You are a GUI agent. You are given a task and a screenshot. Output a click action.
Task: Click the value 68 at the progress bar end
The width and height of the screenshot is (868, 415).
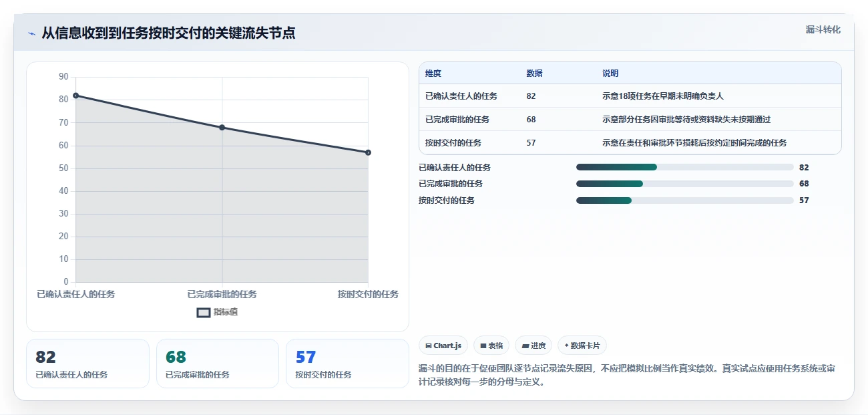click(804, 184)
